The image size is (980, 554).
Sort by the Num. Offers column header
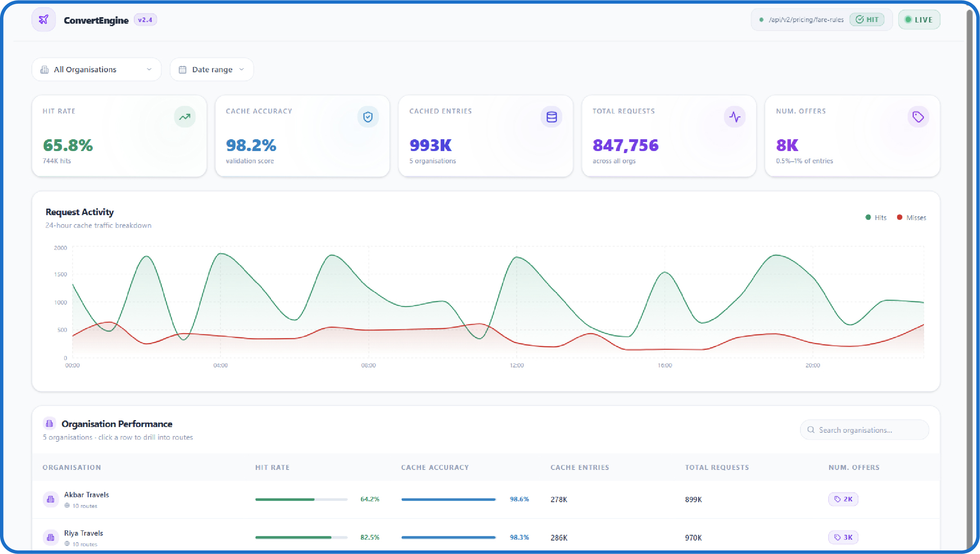click(x=854, y=467)
